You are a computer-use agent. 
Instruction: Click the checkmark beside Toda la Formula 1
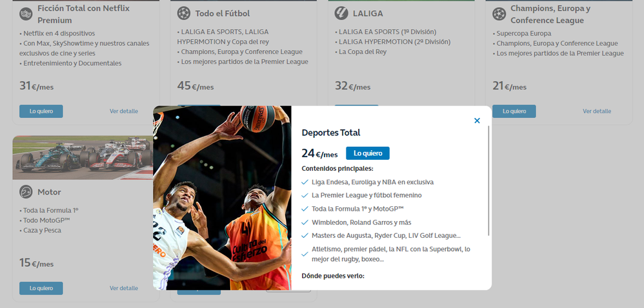305,209
